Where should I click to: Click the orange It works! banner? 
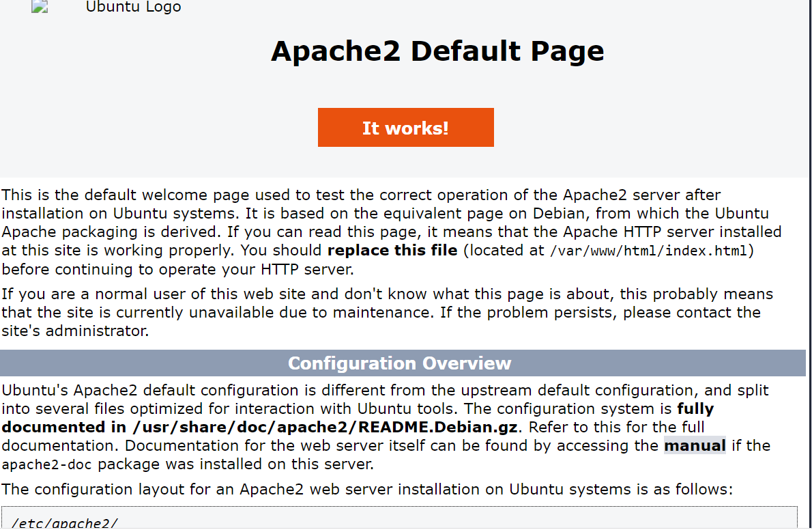tap(405, 128)
